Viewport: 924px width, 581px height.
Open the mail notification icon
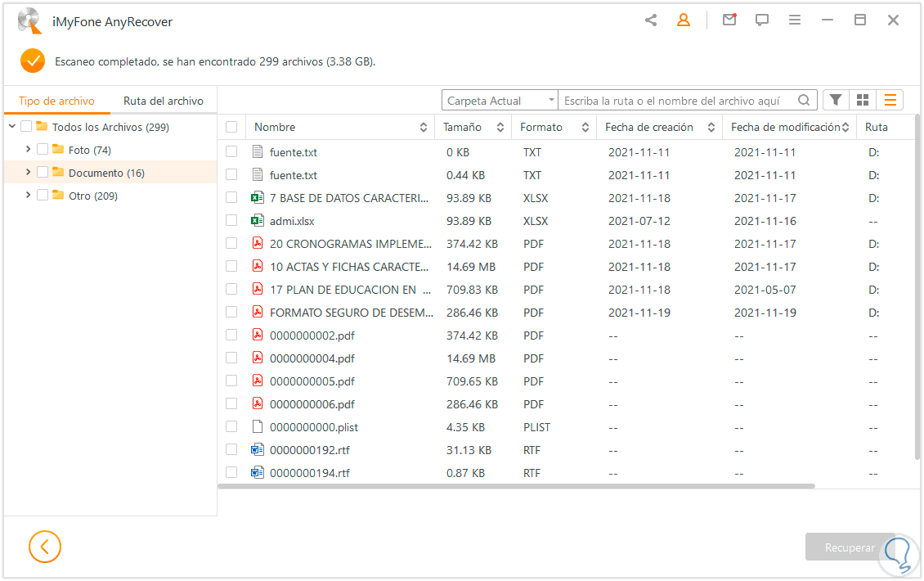729,20
